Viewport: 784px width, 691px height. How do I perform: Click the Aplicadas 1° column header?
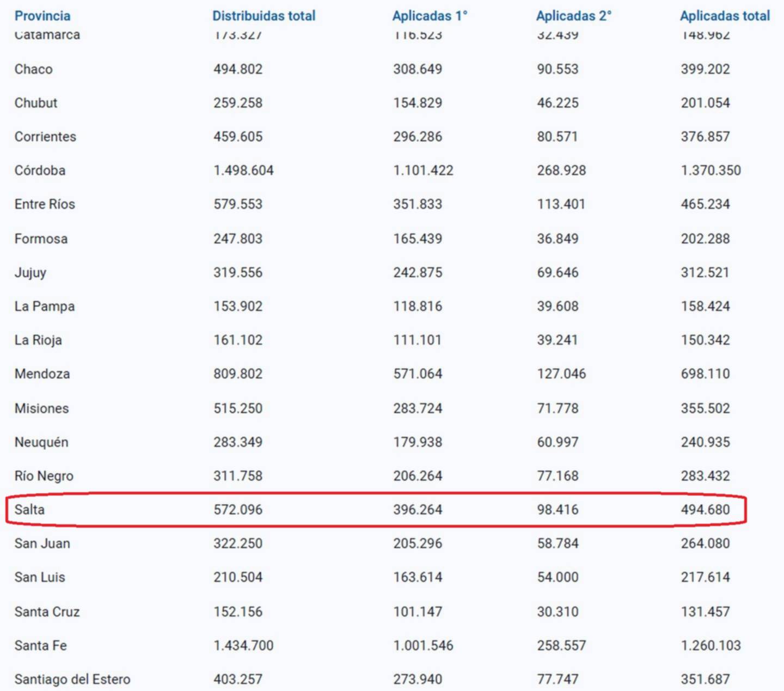click(430, 16)
